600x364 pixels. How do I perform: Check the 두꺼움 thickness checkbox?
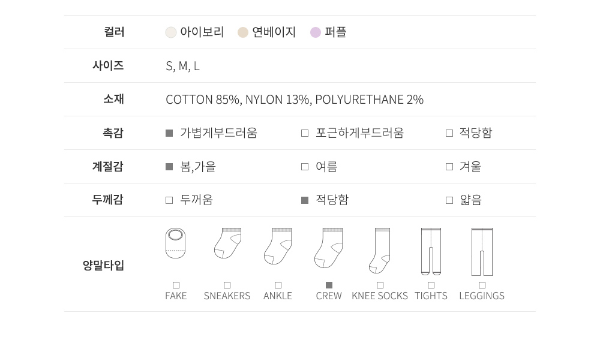click(169, 200)
